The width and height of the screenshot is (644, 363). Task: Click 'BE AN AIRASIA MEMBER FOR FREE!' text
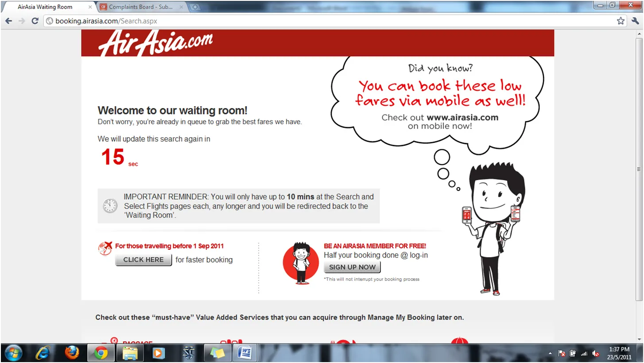pyautogui.click(x=375, y=246)
